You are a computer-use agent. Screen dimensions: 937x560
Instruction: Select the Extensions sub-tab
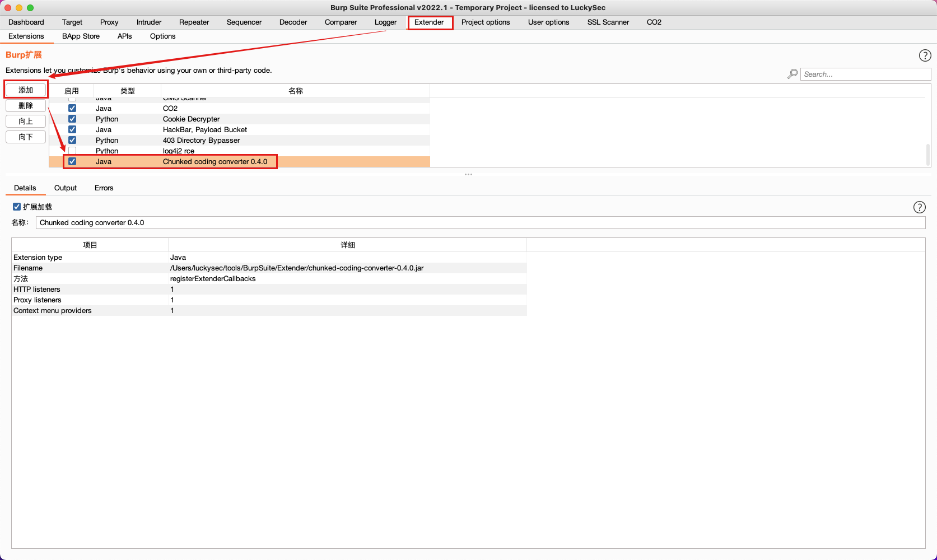26,36
